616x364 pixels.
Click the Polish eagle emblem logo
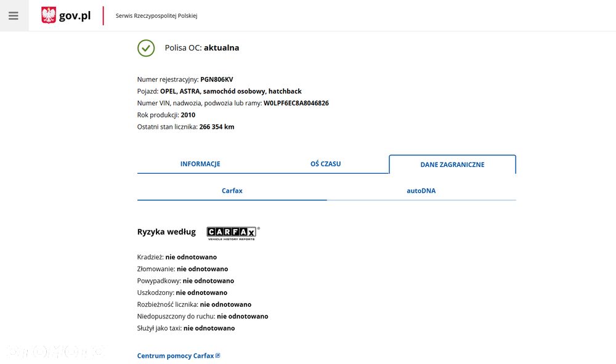pyautogui.click(x=49, y=15)
